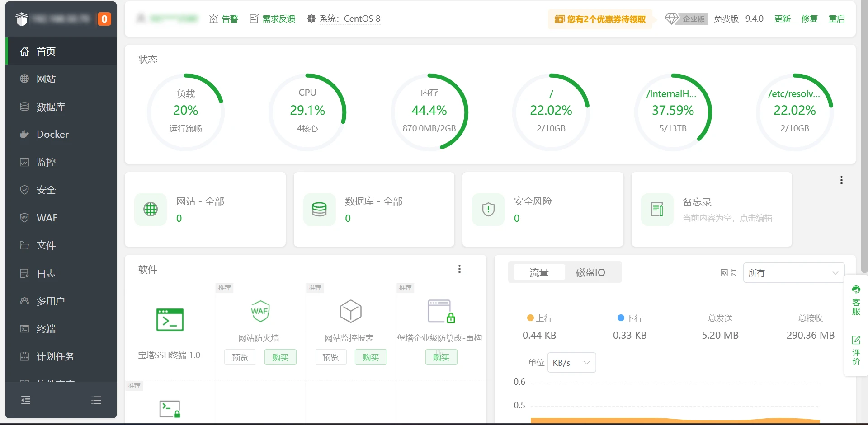Viewport: 868px width, 425px height.
Task: Click the 告警 alarm icon in top bar
Action: [x=214, y=19]
